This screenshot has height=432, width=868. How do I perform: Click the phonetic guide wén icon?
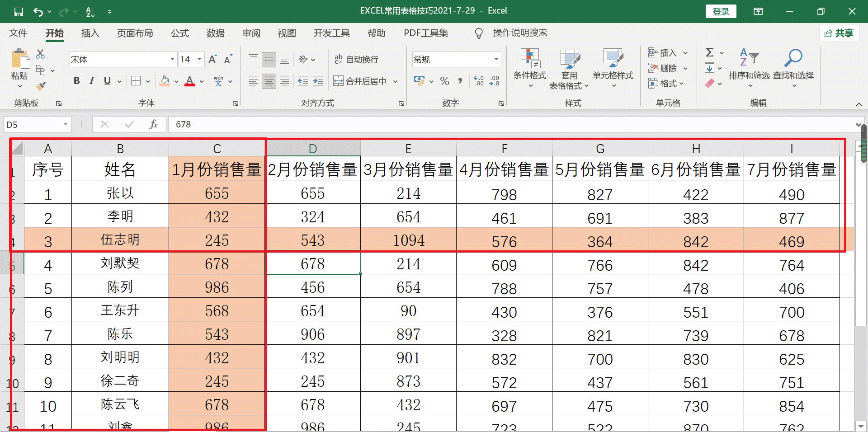point(218,81)
